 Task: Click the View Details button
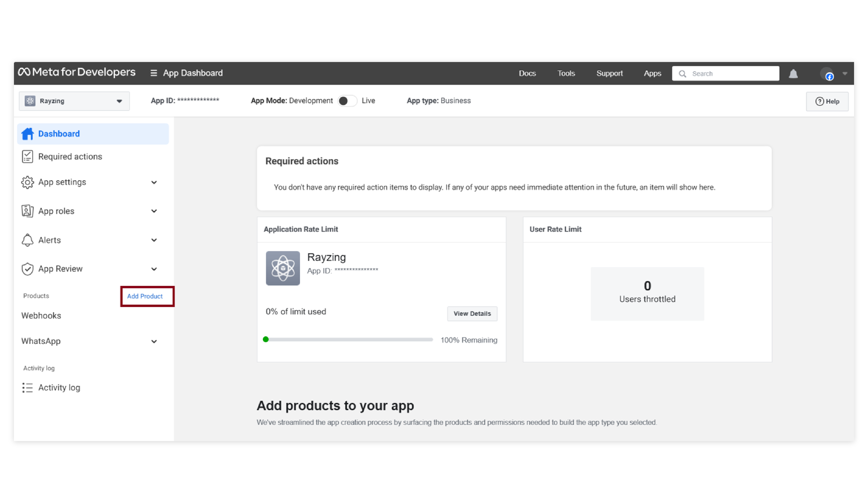tap(472, 313)
